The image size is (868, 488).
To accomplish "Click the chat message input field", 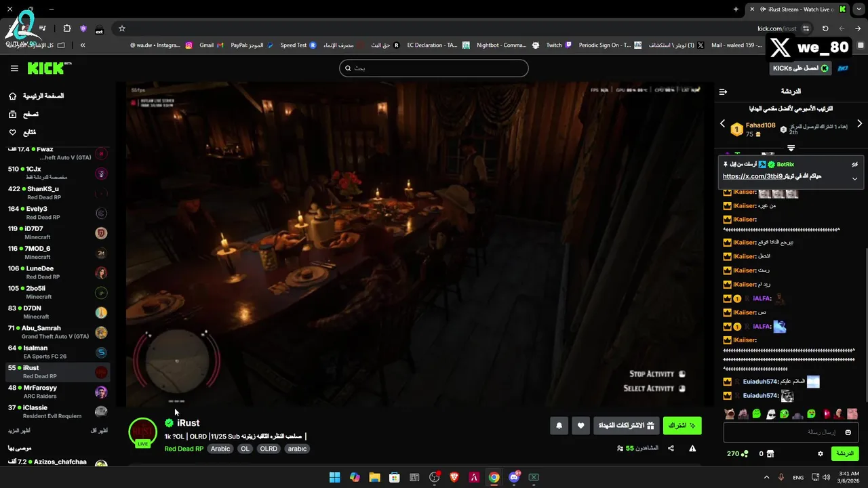I will click(x=790, y=432).
